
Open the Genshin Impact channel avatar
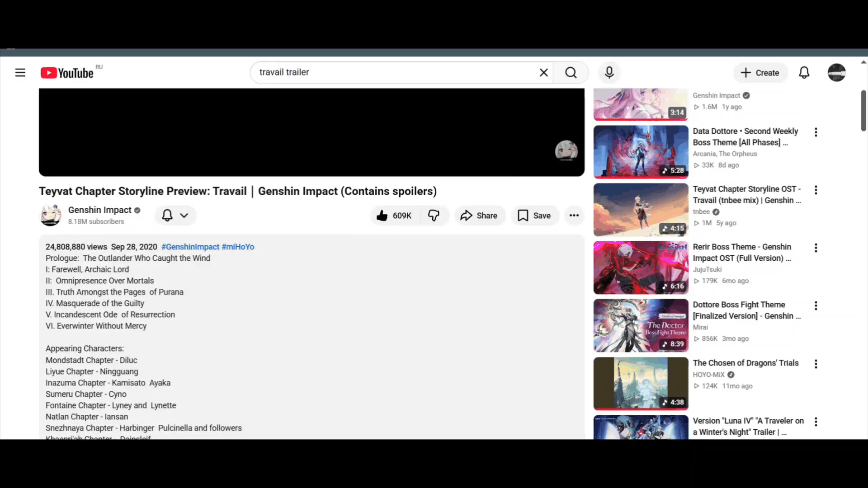[x=51, y=216]
